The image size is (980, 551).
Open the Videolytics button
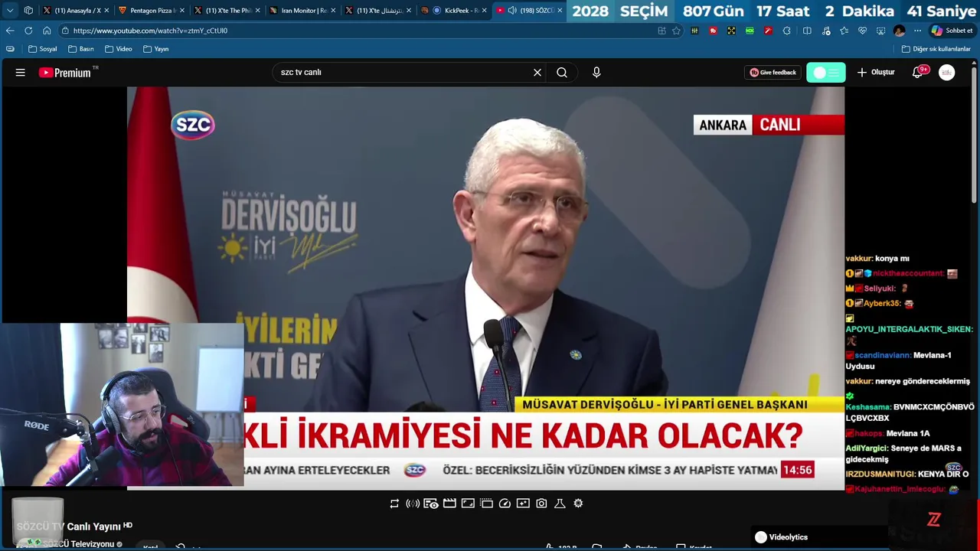781,537
